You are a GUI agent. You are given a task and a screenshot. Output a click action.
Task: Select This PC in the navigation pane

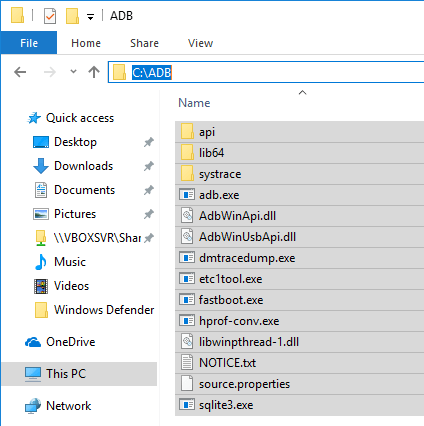[79, 374]
